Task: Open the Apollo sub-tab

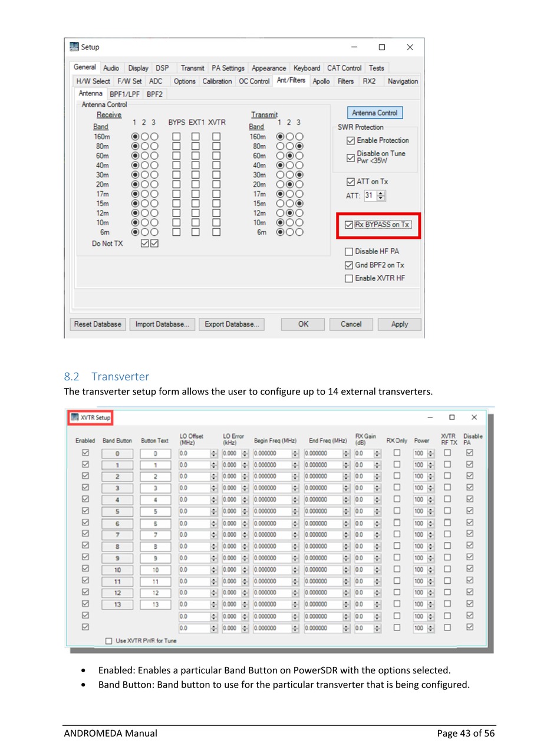Action: 321,81
